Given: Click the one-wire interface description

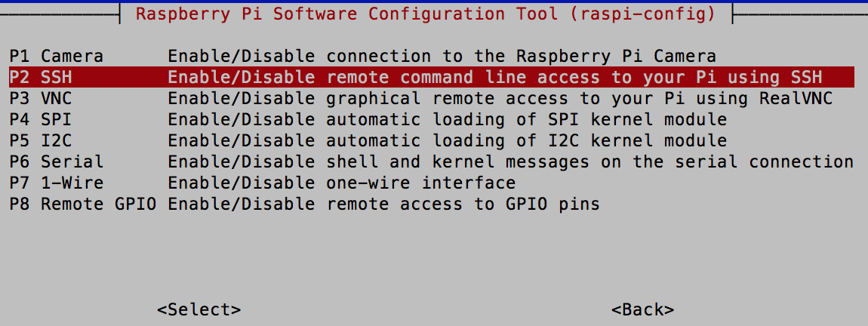Looking at the screenshot, I should pos(342,183).
